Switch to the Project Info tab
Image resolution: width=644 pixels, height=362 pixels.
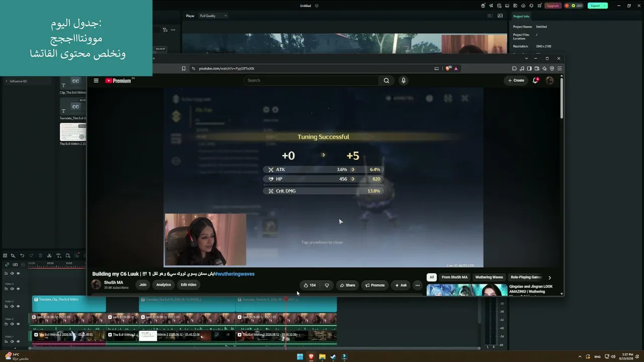click(x=521, y=16)
